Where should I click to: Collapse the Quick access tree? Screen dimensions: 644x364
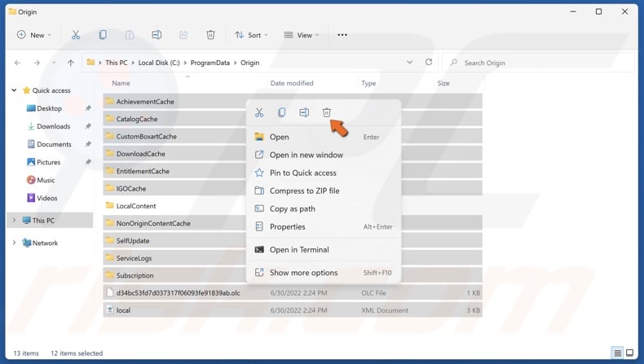pyautogui.click(x=14, y=90)
